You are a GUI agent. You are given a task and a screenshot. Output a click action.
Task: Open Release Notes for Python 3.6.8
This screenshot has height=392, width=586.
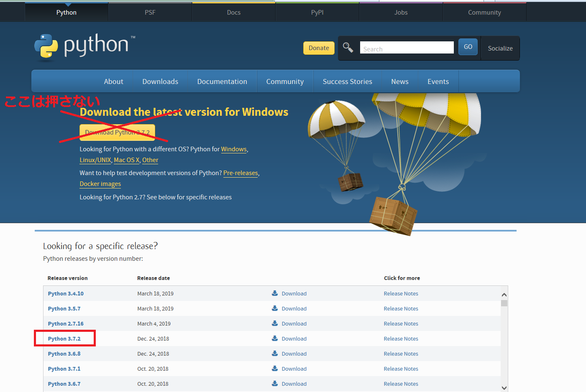click(x=401, y=354)
